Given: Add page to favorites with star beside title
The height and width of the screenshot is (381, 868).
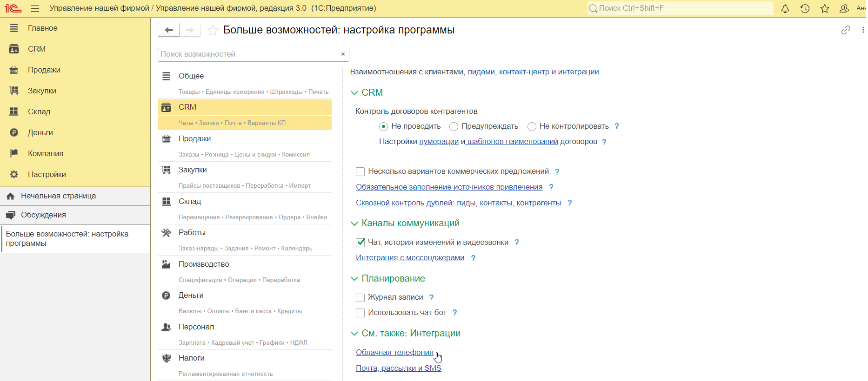Looking at the screenshot, I should pos(213,30).
